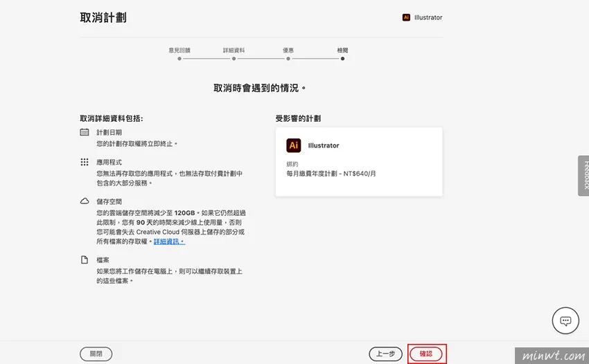The width and height of the screenshot is (589, 364).
Task: Click the cloud icon beside 儲存空間
Action: click(85, 201)
